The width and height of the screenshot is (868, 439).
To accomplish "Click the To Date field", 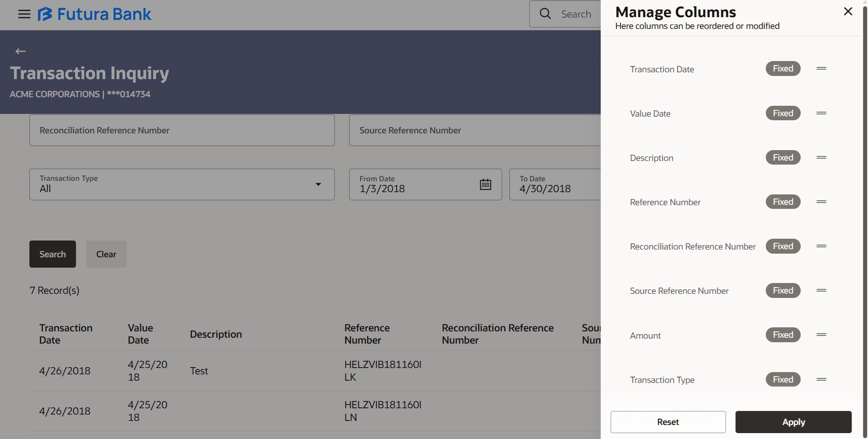I will click(555, 184).
